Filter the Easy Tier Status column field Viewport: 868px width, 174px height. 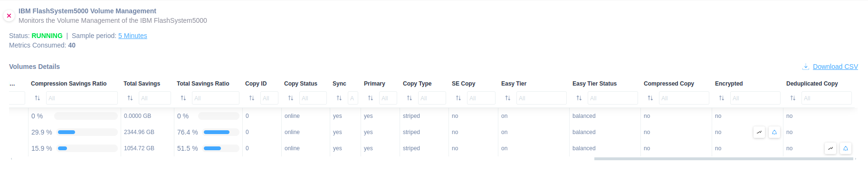pos(613,98)
